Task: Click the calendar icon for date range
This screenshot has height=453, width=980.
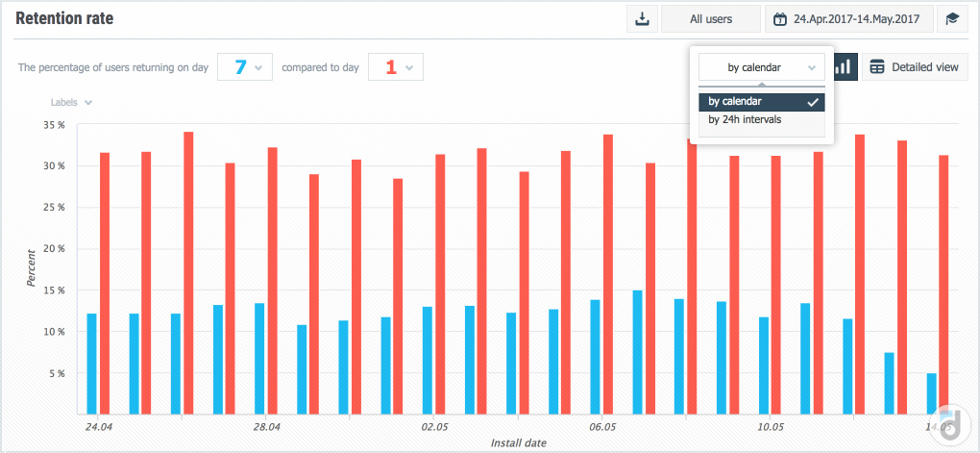Action: pyautogui.click(x=780, y=18)
